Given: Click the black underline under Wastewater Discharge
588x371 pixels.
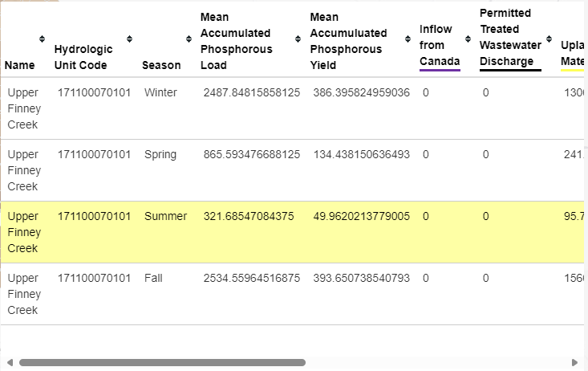Looking at the screenshot, I should point(510,71).
